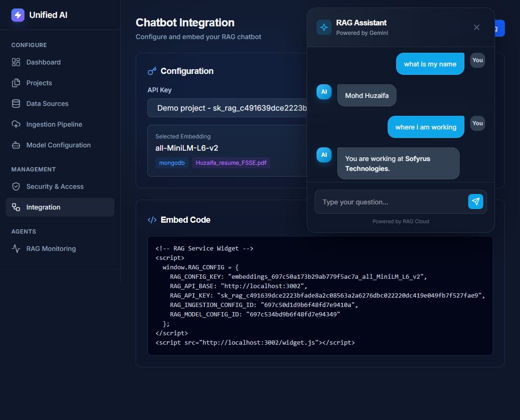Click the RAG_API_KEY line in embed code

click(x=327, y=295)
